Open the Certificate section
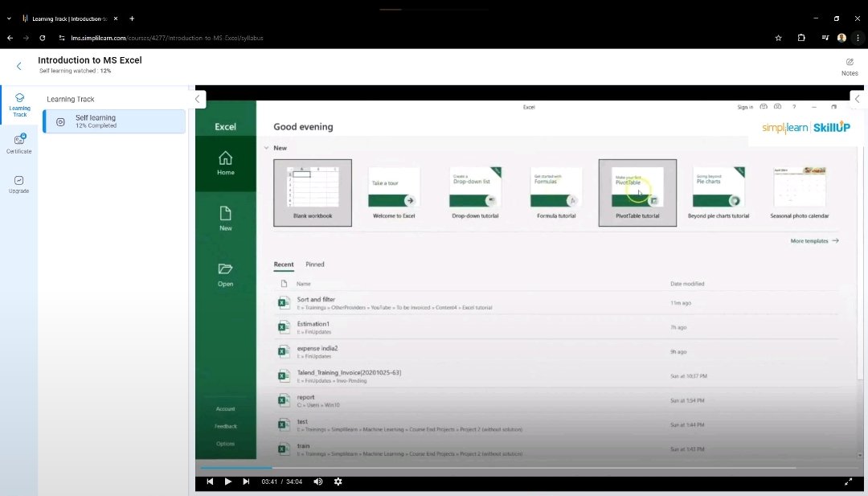 pyautogui.click(x=18, y=143)
